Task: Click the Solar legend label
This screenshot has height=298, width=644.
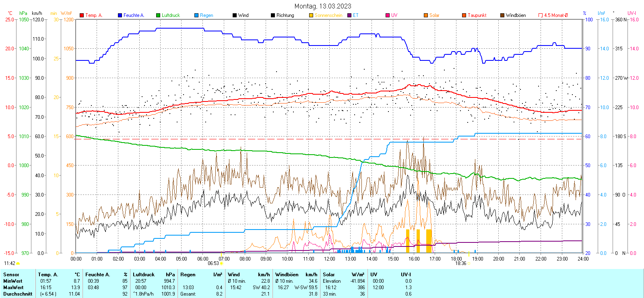Action: point(434,15)
